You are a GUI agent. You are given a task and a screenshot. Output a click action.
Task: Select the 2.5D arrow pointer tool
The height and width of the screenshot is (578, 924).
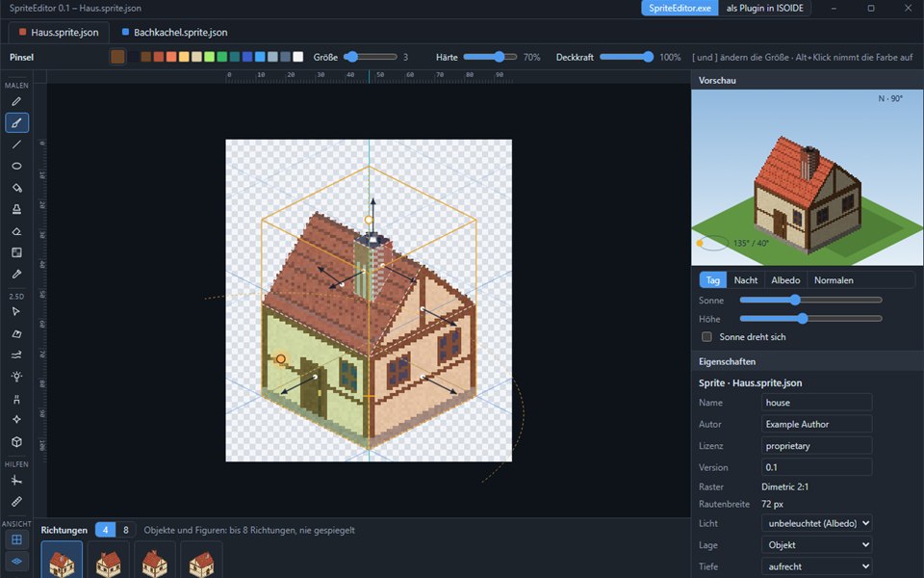pos(16,311)
